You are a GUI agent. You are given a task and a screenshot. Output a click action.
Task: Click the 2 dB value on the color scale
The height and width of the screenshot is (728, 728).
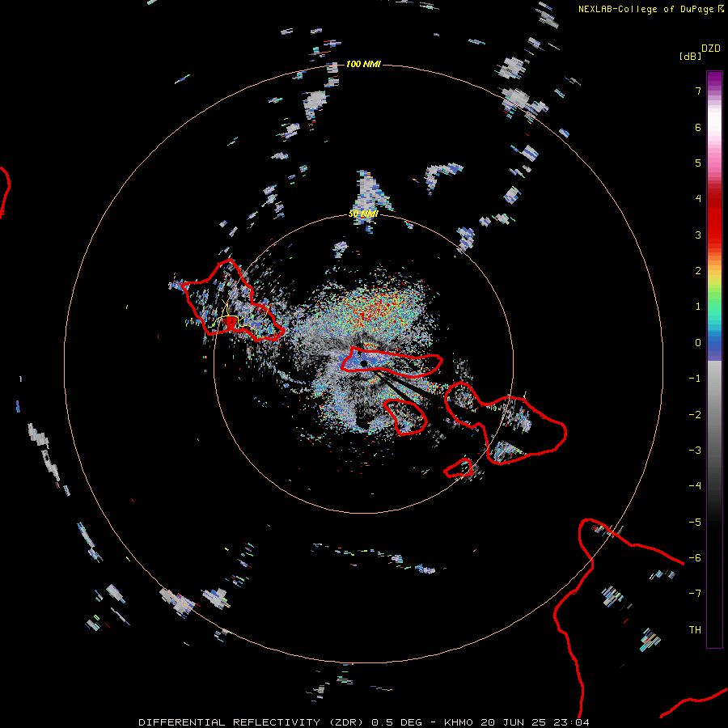point(697,271)
